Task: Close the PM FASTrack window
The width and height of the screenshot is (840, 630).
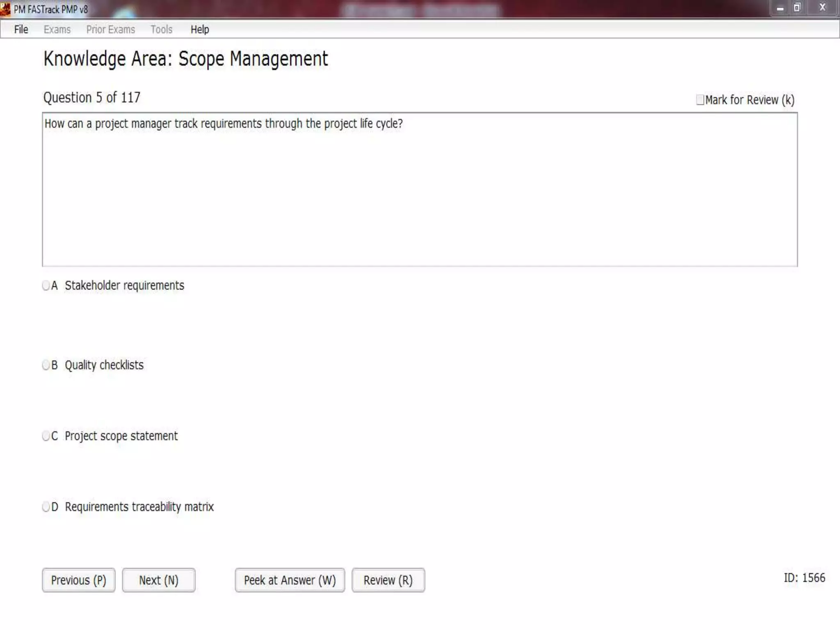Action: pyautogui.click(x=822, y=8)
